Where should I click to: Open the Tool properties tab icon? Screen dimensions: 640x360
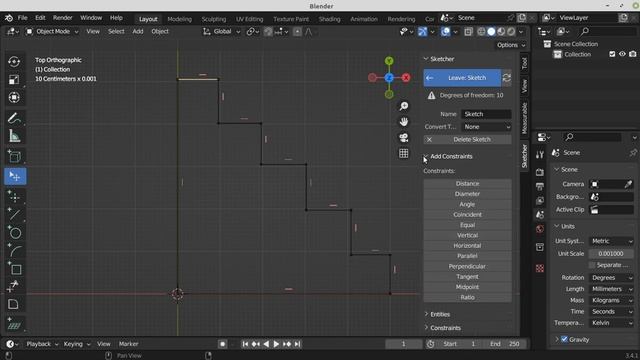[x=540, y=154]
